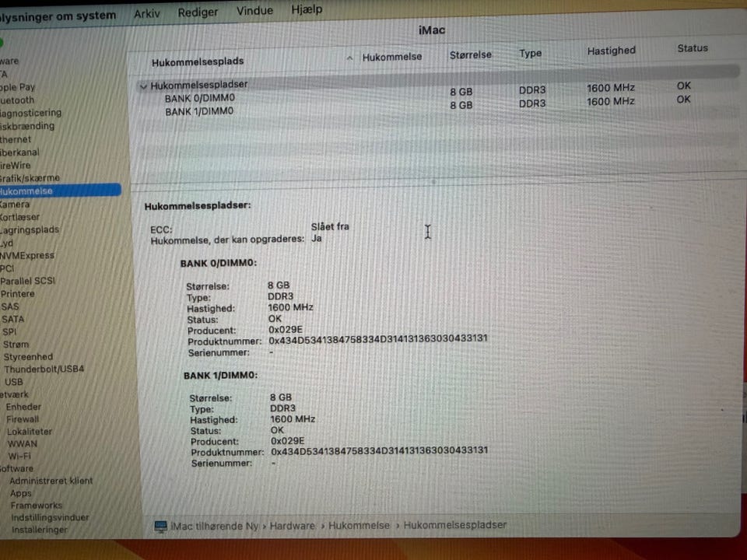Select Diskbrænding in the sidebar
747x560 pixels.
pyautogui.click(x=27, y=126)
